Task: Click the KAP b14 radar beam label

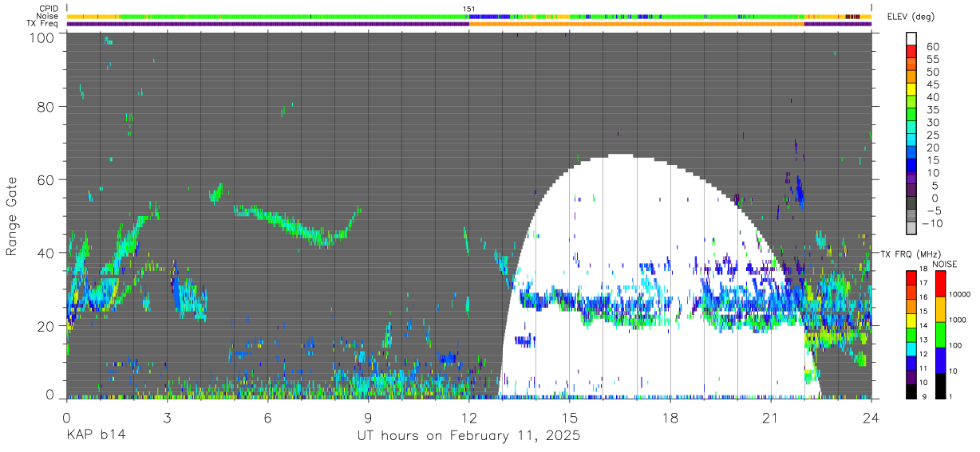Action: click(x=95, y=435)
